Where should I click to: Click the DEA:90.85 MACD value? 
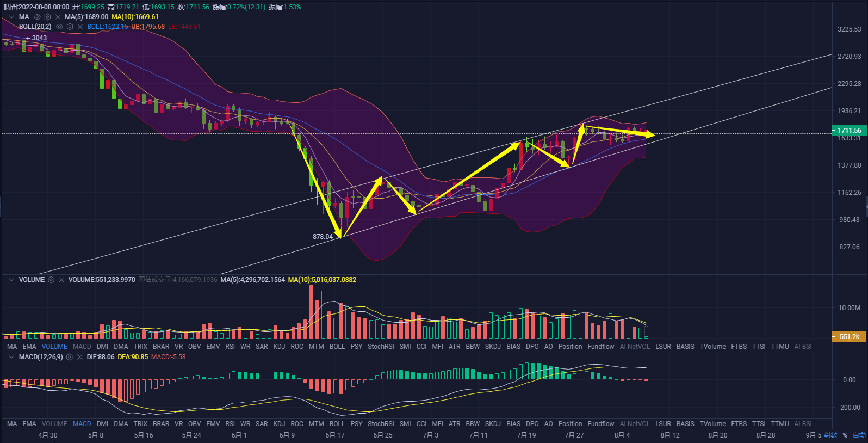tap(133, 357)
